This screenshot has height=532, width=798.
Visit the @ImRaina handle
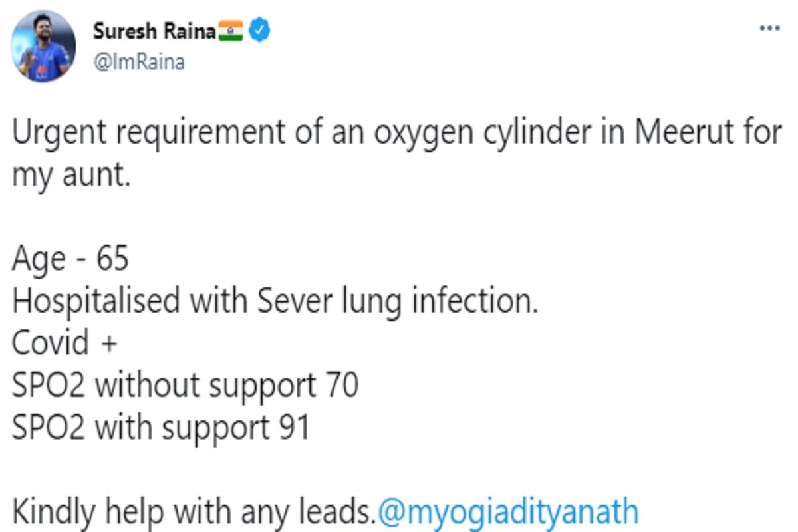click(139, 62)
